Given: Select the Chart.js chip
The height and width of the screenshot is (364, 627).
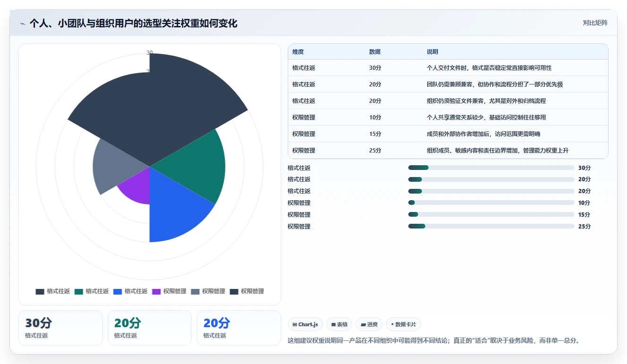Looking at the screenshot, I should [x=305, y=324].
